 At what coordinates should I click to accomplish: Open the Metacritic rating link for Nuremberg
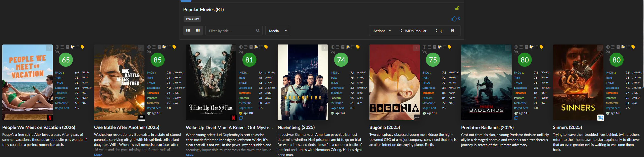point(337,103)
